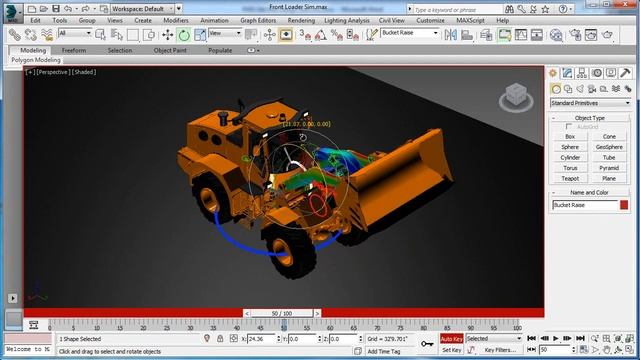Viewport: 640px width, 360px height.
Task: Toggle the AutoGrid checkbox
Action: pyautogui.click(x=569, y=127)
